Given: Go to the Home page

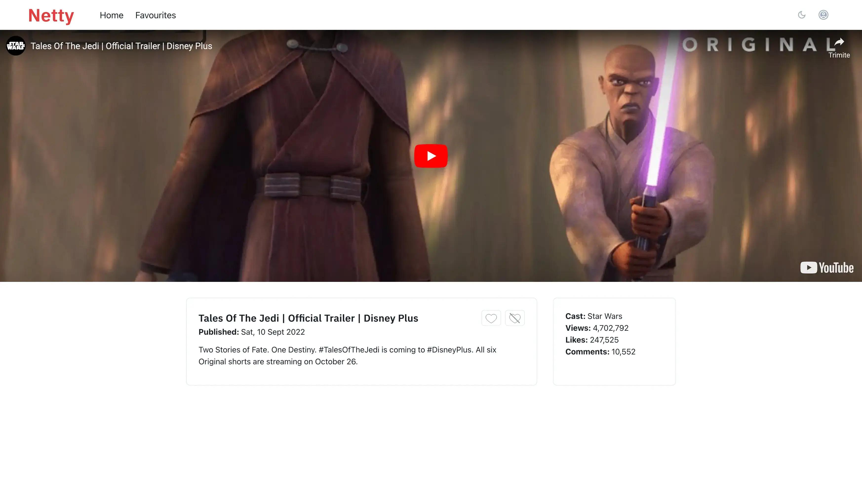Looking at the screenshot, I should click(x=112, y=15).
